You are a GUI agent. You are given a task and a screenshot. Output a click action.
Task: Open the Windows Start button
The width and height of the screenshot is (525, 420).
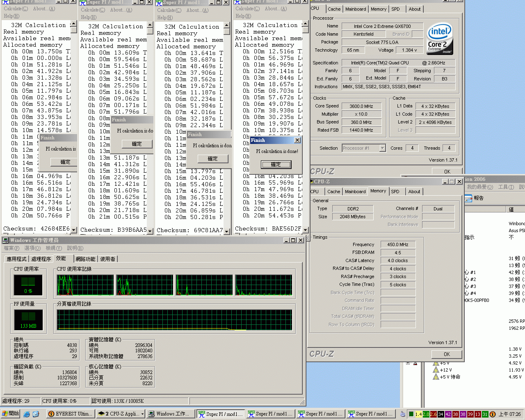[10, 414]
